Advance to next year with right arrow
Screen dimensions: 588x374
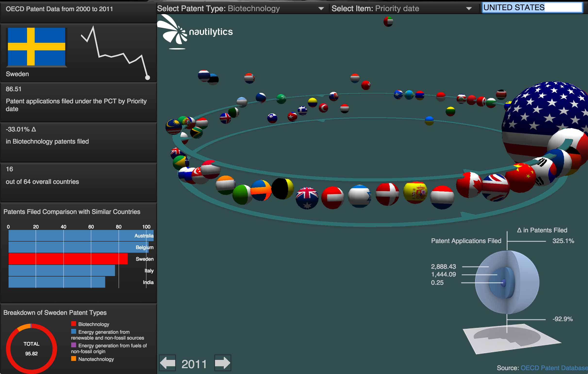click(x=223, y=363)
